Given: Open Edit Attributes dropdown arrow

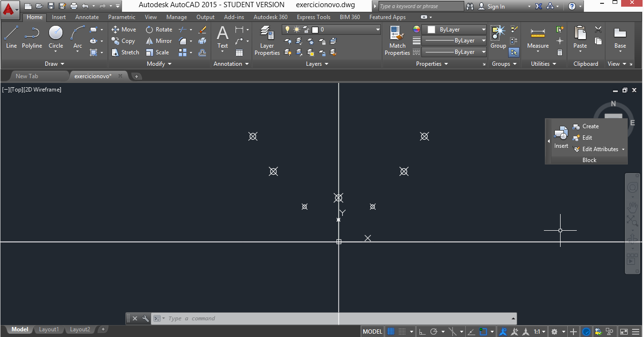Looking at the screenshot, I should coord(623,149).
